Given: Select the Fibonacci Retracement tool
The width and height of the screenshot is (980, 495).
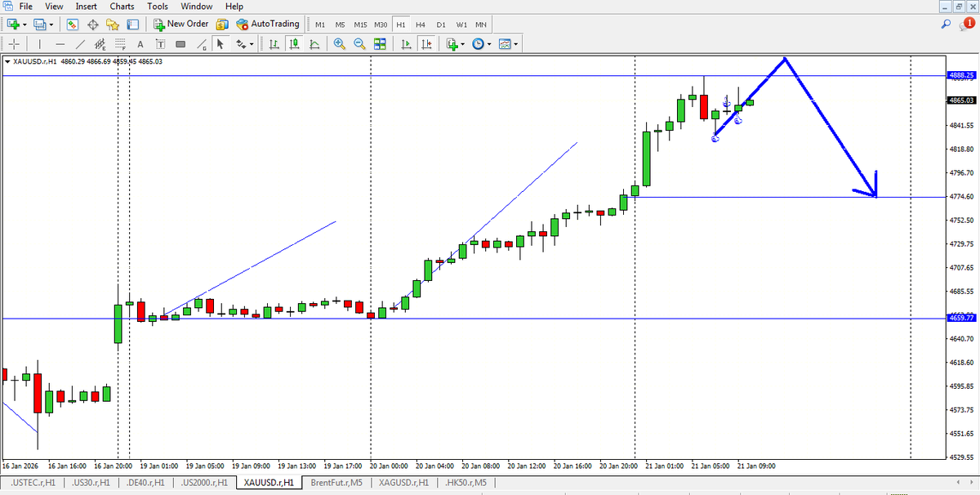Looking at the screenshot, I should coord(120,44).
